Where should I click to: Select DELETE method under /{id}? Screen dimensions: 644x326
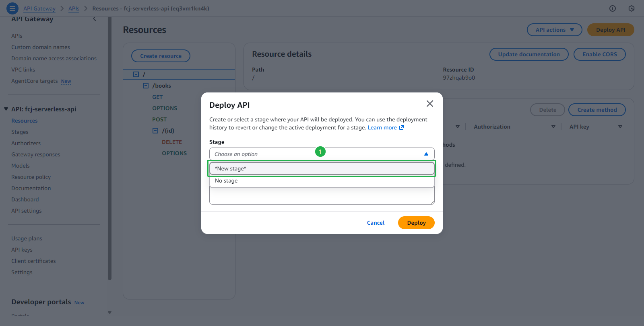[172, 142]
